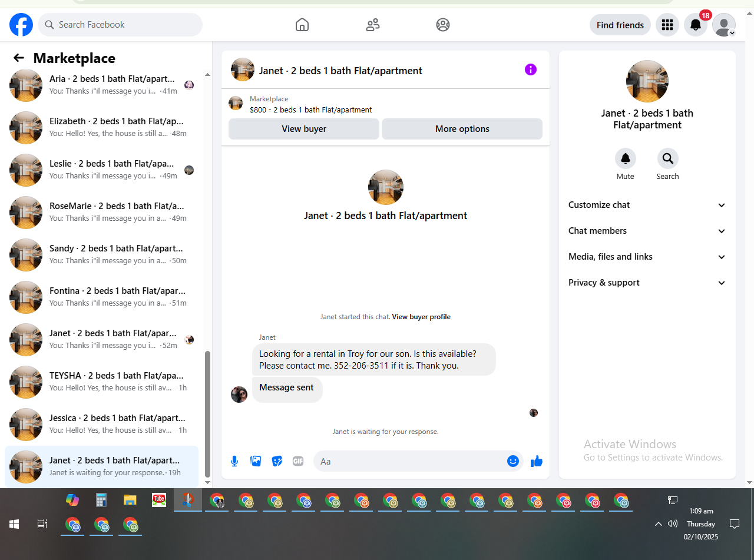Click the View buyer button
The width and height of the screenshot is (754, 560).
coord(304,129)
